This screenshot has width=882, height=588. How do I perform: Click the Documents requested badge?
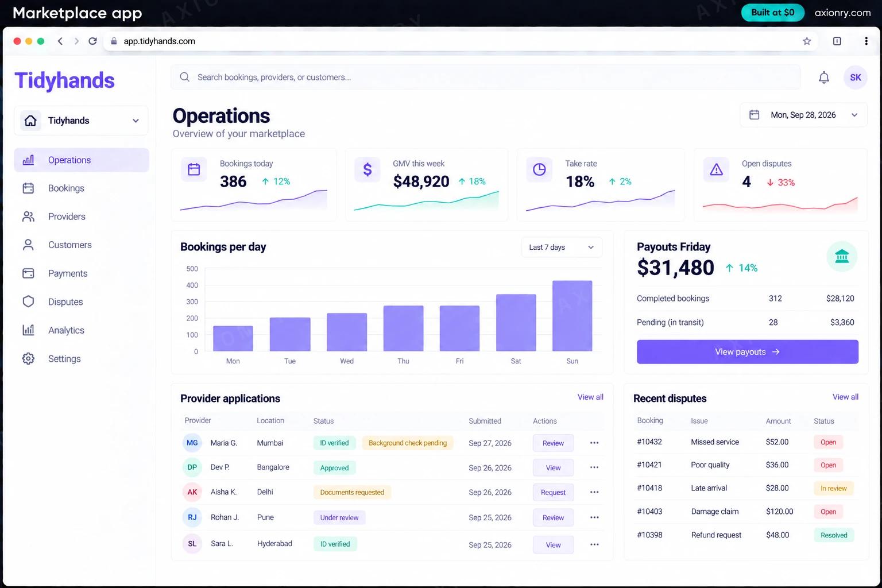coord(352,492)
